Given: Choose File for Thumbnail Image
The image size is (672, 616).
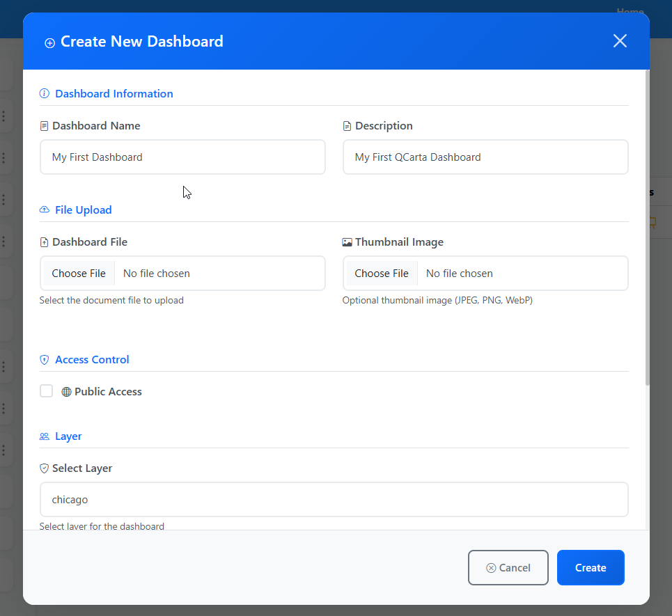Looking at the screenshot, I should [x=382, y=274].
